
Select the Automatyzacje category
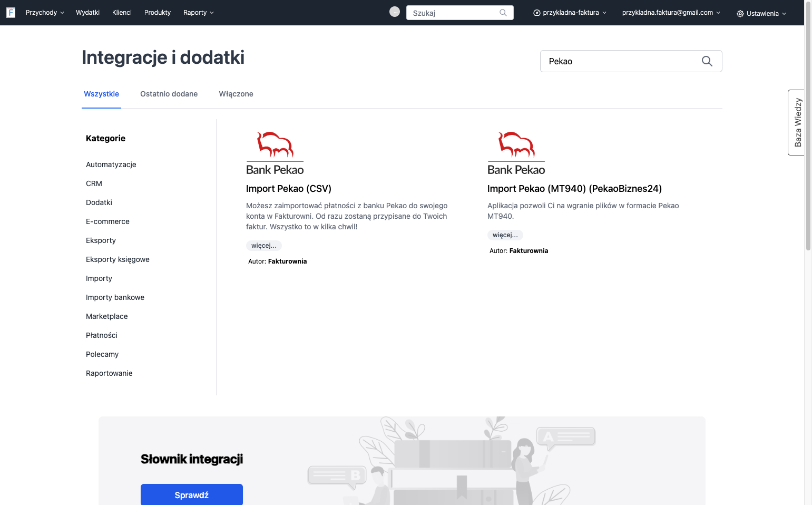[x=111, y=164]
